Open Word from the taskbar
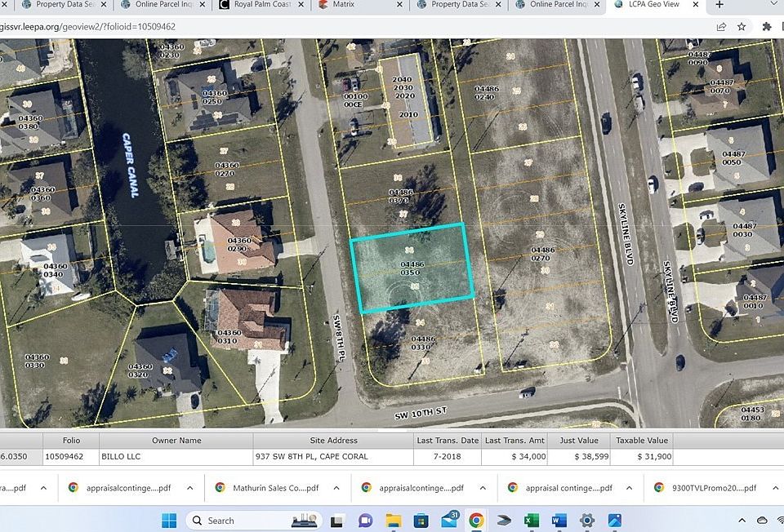 [x=559, y=521]
